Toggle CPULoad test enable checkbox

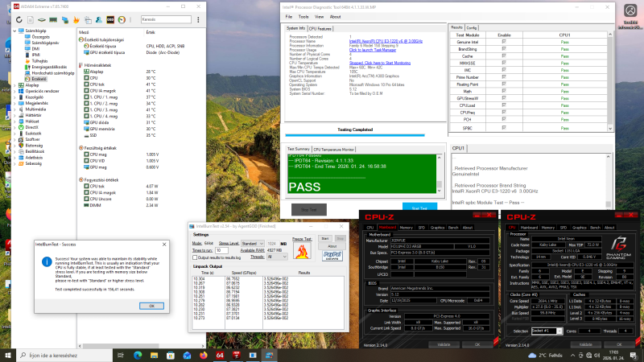(504, 105)
